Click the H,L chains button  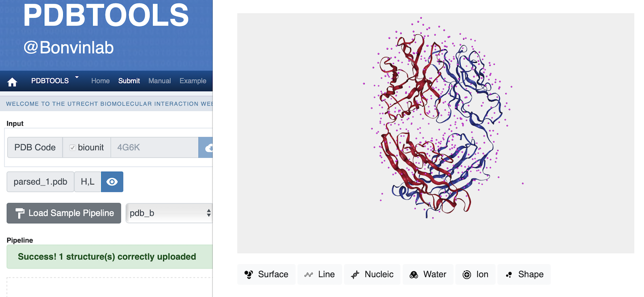coord(88,182)
